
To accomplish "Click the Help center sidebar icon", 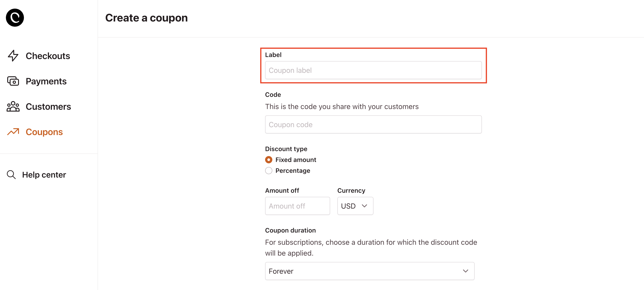I will [12, 174].
